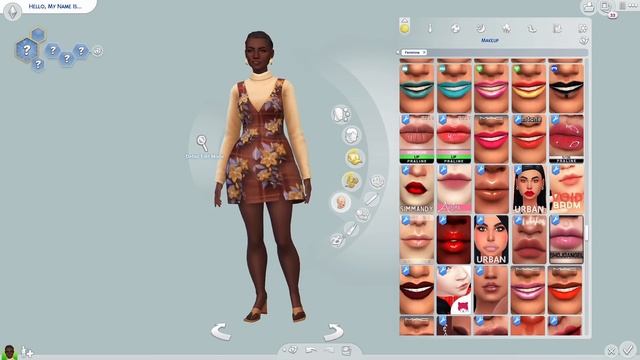The height and width of the screenshot is (360, 640).
Task: Choose an aspiration in the large hexagon
Action: point(27,50)
